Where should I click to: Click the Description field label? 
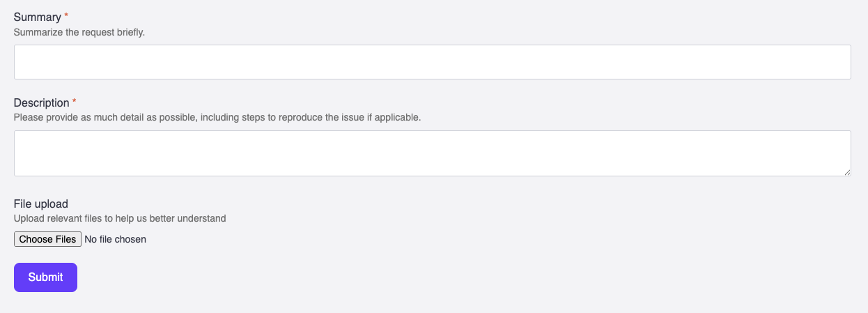(42, 103)
